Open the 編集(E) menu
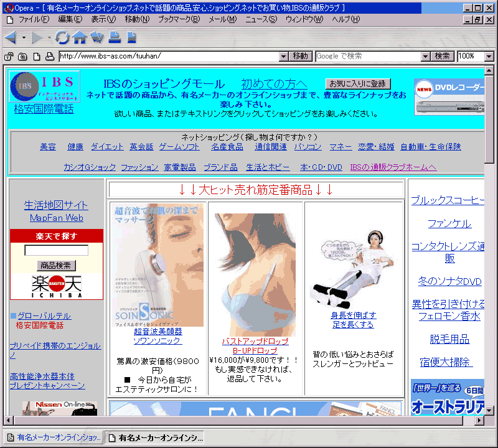Image resolution: width=498 pixels, height=448 pixels. pyautogui.click(x=70, y=19)
